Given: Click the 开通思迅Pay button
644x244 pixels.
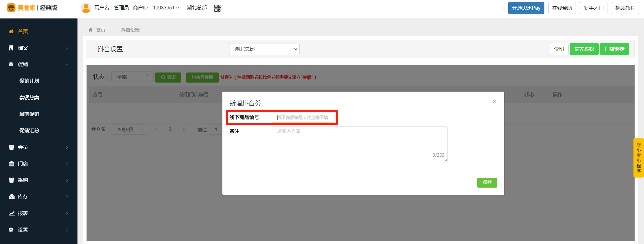Looking at the screenshot, I should 526,8.
